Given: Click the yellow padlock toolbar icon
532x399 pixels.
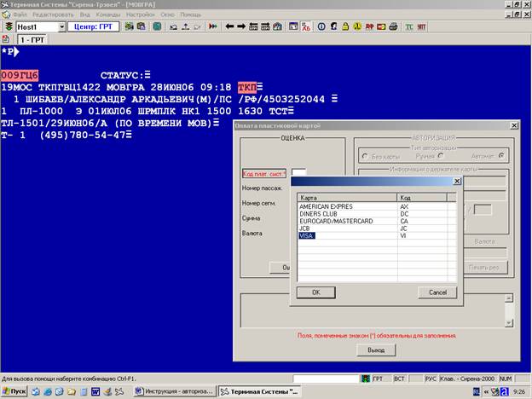Looking at the screenshot, I should pos(345,26).
